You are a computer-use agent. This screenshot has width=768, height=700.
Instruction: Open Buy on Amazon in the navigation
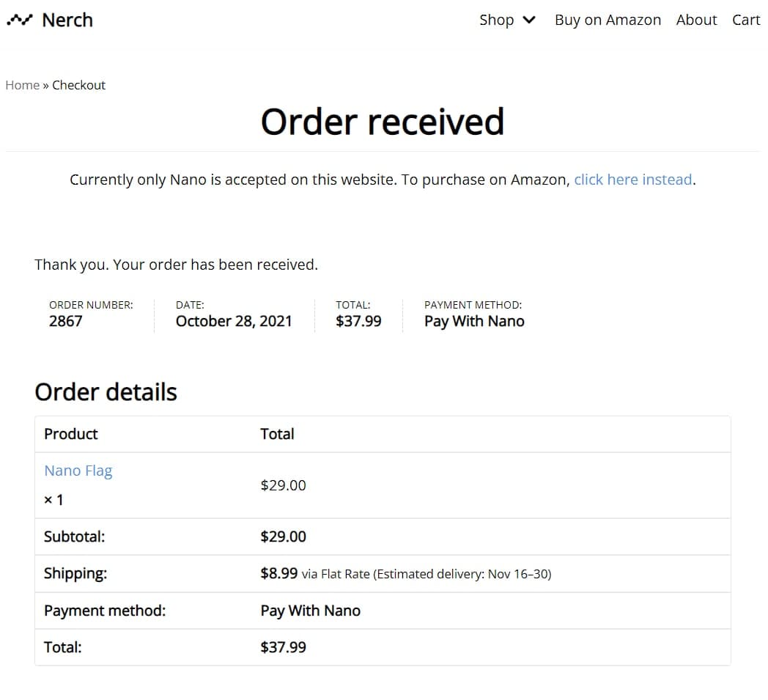click(608, 20)
